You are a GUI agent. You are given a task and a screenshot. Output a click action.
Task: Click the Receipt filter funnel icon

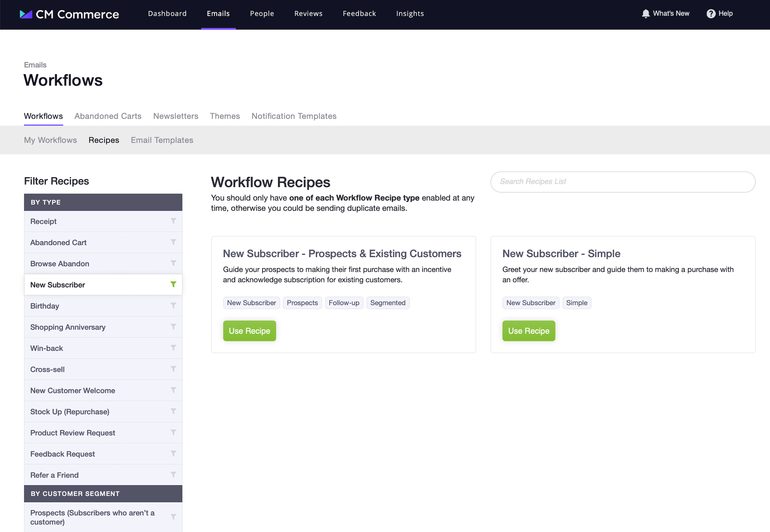tap(174, 221)
